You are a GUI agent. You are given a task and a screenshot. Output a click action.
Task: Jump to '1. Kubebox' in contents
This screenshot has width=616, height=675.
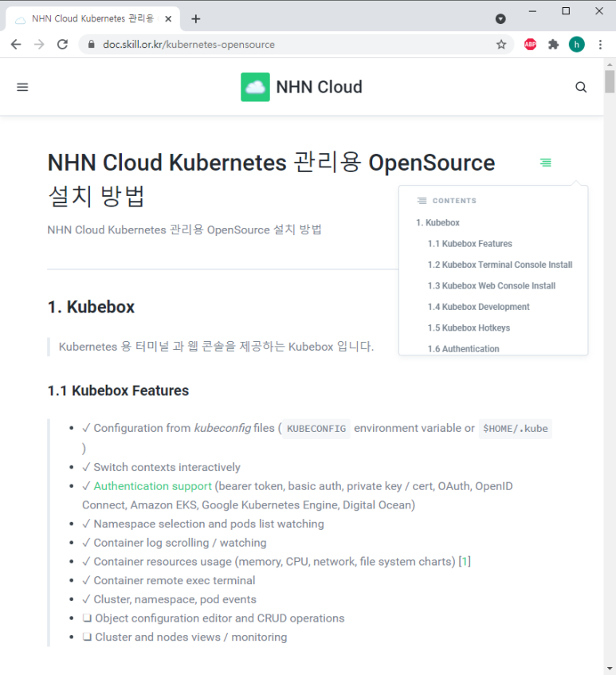[437, 222]
